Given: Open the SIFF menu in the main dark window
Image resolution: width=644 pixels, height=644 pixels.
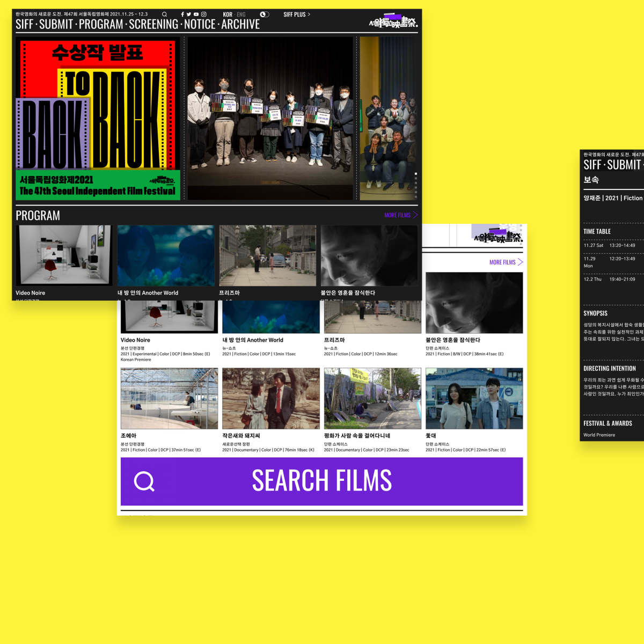Looking at the screenshot, I should coord(24,24).
